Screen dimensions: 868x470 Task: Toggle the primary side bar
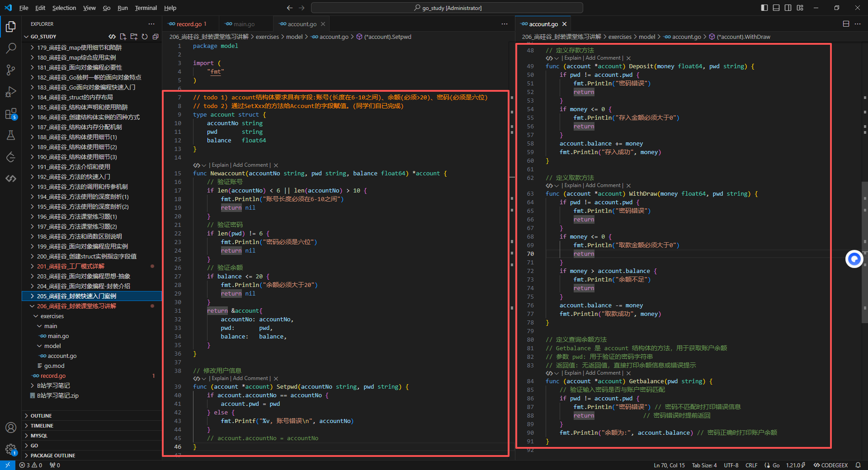[764, 8]
